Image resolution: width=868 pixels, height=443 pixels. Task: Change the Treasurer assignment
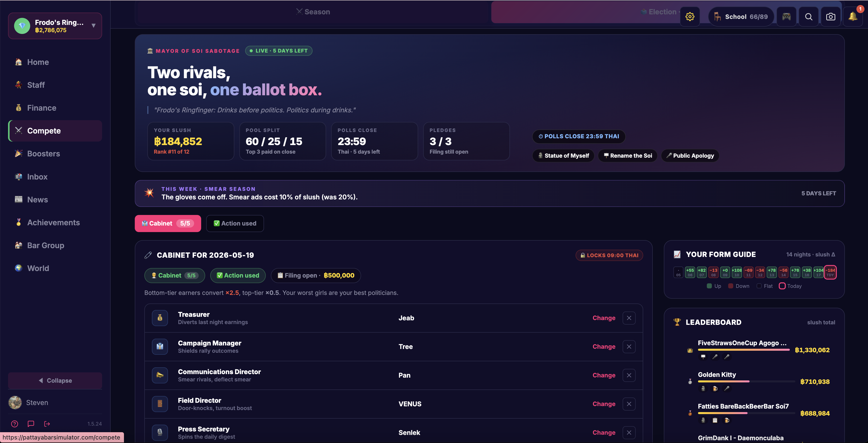604,318
